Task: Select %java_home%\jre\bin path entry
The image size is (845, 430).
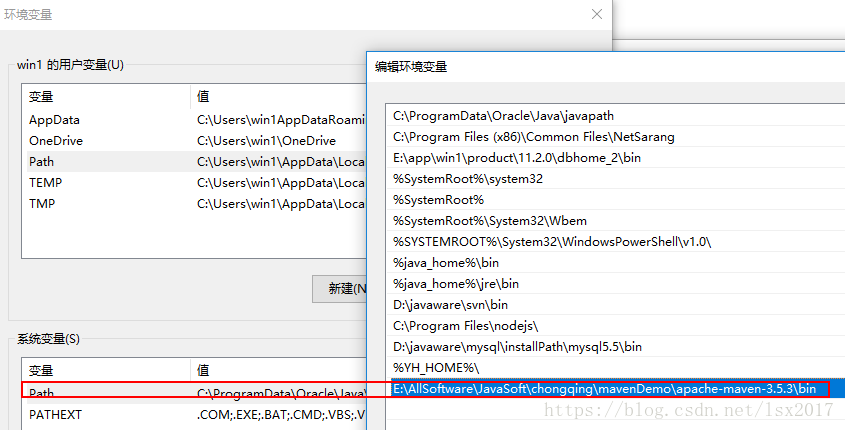Action: coord(615,284)
